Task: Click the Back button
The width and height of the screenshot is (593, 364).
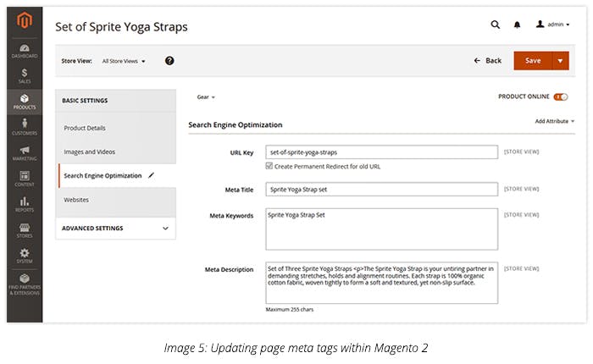Action: point(488,60)
